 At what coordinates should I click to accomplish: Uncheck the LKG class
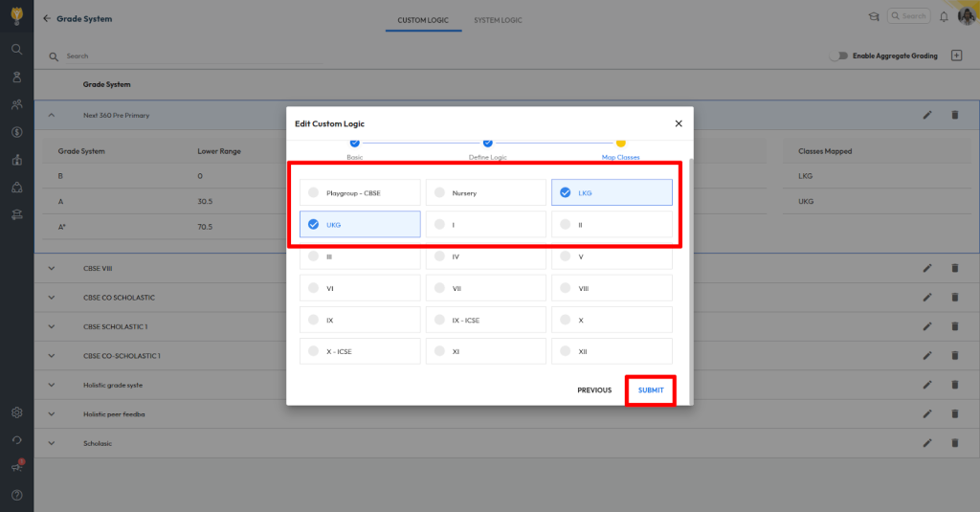[x=565, y=192]
